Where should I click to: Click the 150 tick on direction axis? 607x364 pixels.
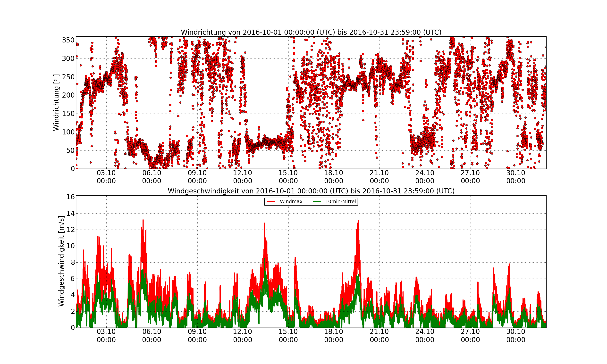point(68,114)
